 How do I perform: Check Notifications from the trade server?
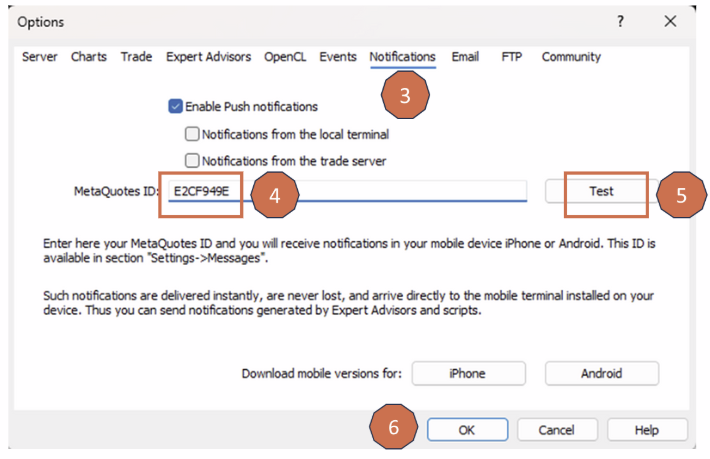pos(192,160)
